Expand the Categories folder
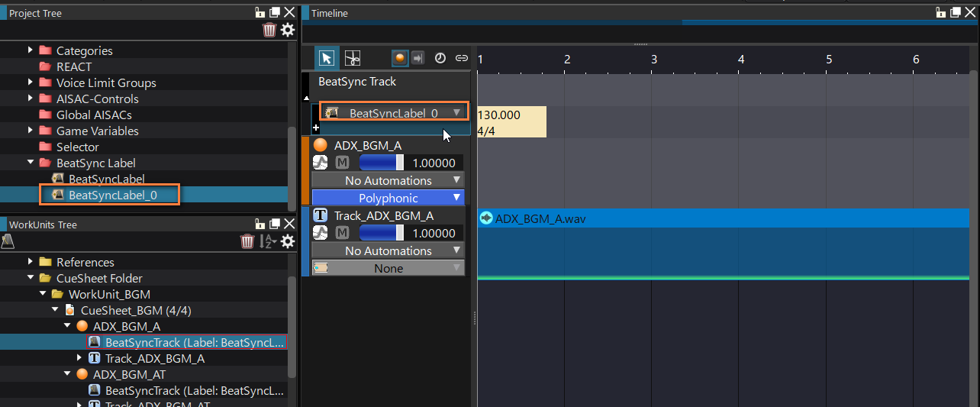Image resolution: width=980 pixels, height=407 pixels. [x=31, y=50]
